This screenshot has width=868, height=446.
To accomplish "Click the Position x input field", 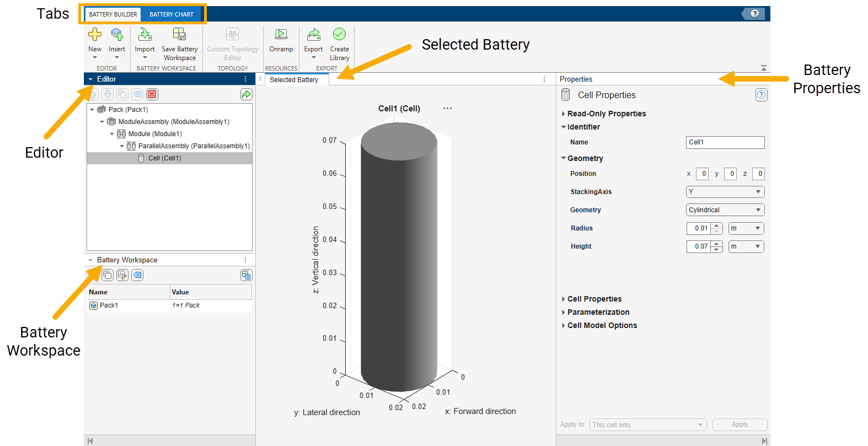I will pos(702,174).
